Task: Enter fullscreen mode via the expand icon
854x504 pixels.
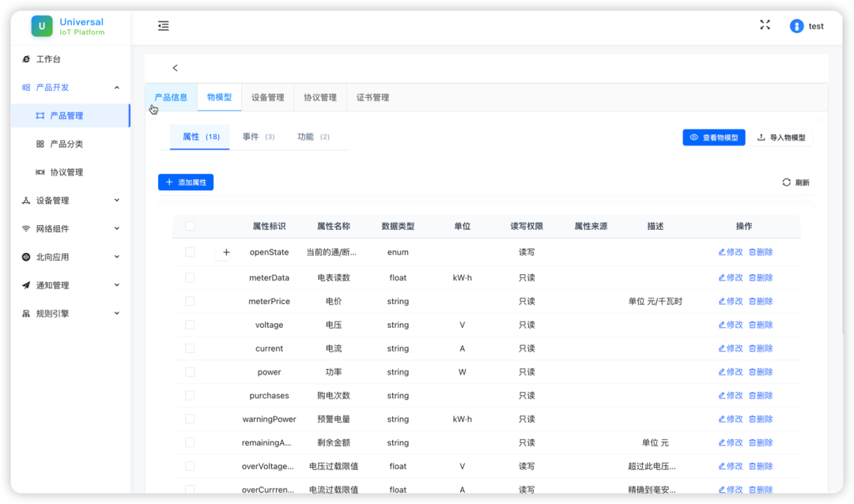Action: tap(765, 25)
